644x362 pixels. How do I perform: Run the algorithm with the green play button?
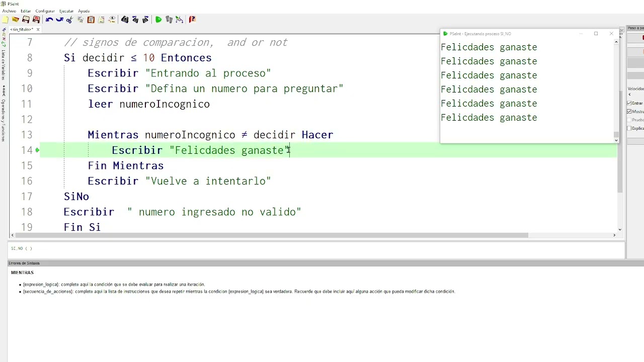(158, 20)
